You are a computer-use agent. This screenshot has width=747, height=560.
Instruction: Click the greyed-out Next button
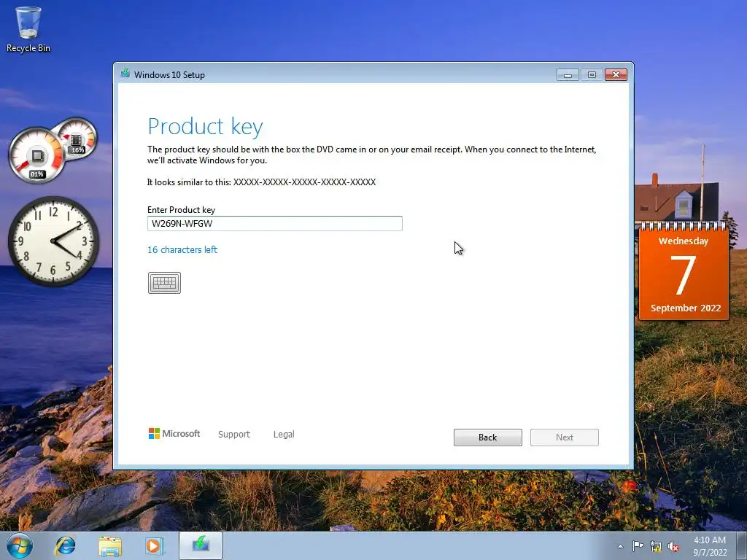(565, 437)
